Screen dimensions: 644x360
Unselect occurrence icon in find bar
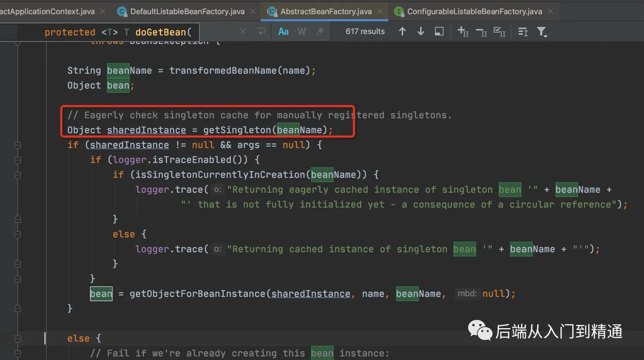click(x=481, y=31)
